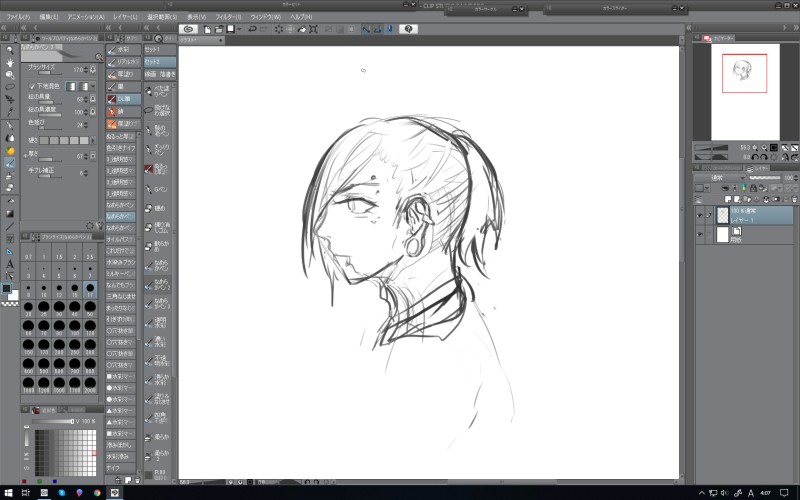Select セット1 tool set
Image resolution: width=800 pixels, height=500 pixels.
point(160,49)
